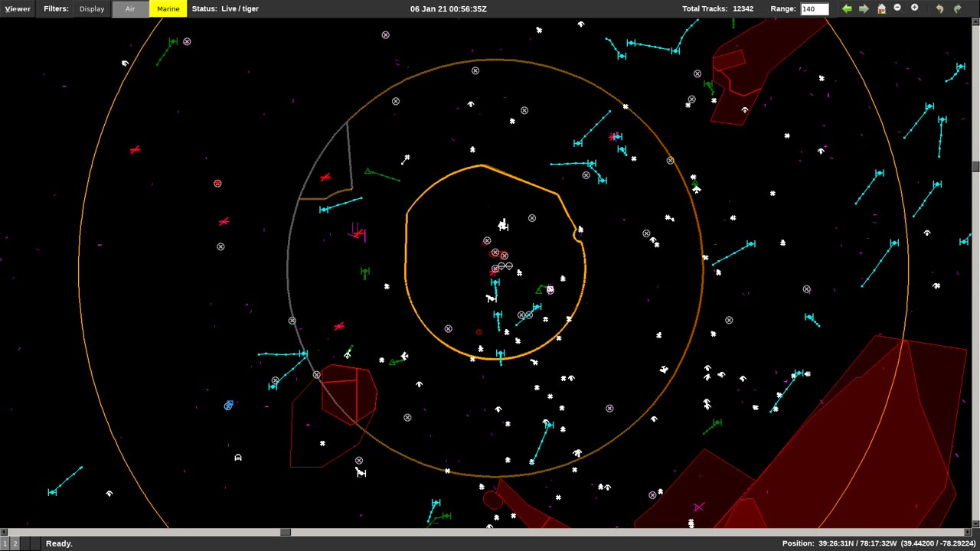The width and height of the screenshot is (980, 551).
Task: Click the Status: Live / tiger text
Action: 225,9
